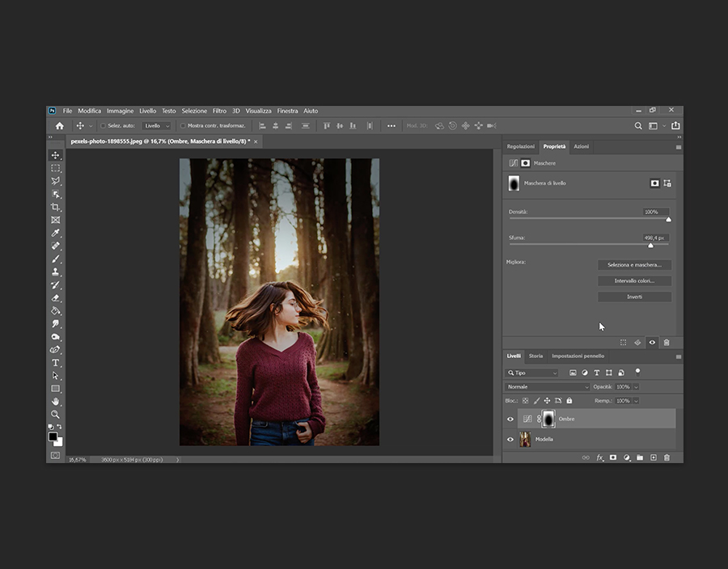Hide the Ombre layer
728x569 pixels.
(510, 419)
